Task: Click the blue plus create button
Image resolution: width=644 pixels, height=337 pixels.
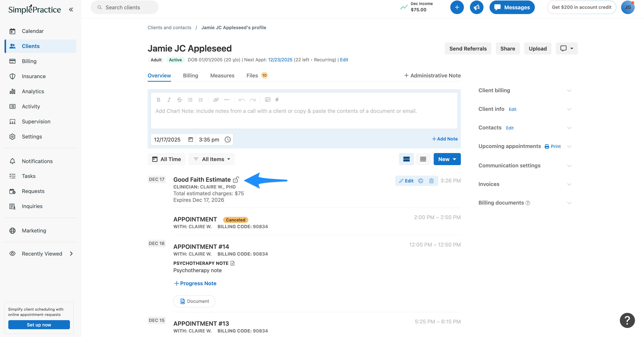Action: 457,7
